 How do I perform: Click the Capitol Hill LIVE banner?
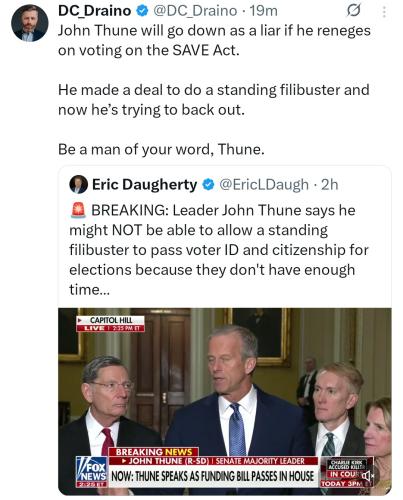tap(110, 324)
